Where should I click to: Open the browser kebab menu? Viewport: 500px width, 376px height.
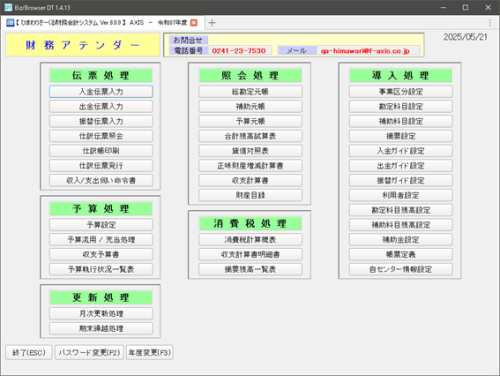tap(490, 23)
